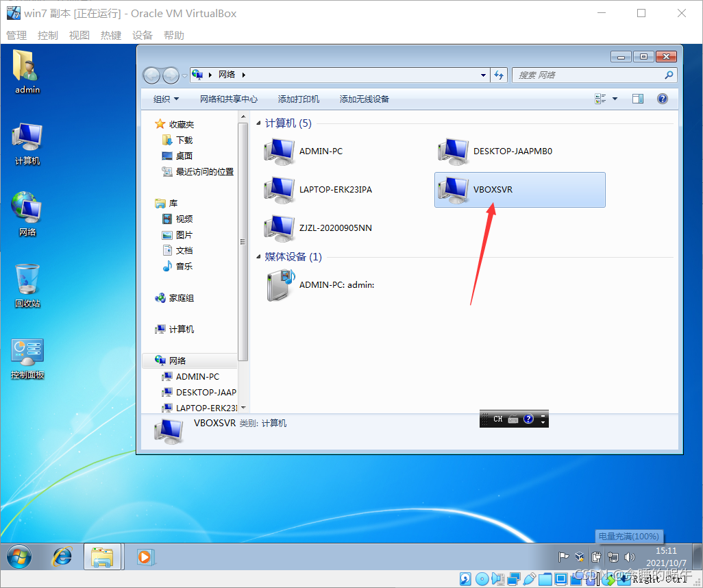Screen dimensions: 703x588
Task: Click VirtualBox Guest Additions tray icon
Action: 579,557
